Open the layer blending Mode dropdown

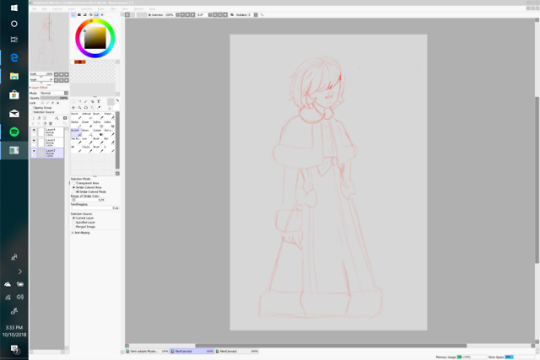point(54,93)
